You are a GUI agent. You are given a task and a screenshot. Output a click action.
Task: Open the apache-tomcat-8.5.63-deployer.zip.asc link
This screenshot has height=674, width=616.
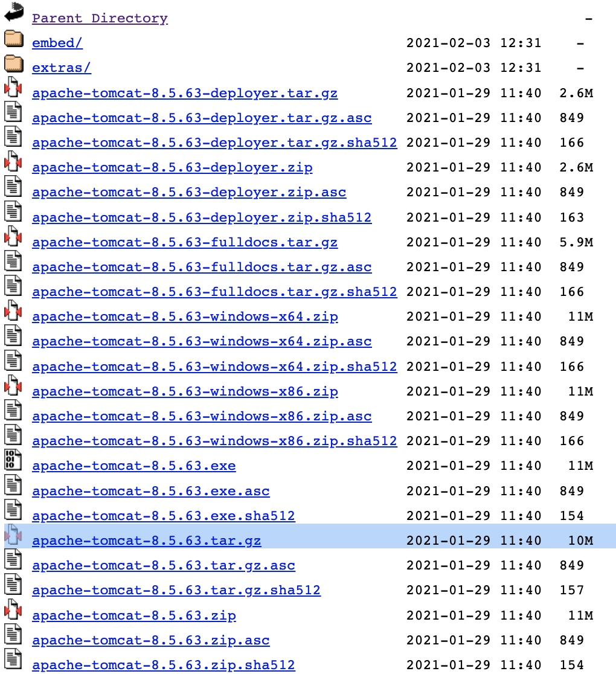189,193
